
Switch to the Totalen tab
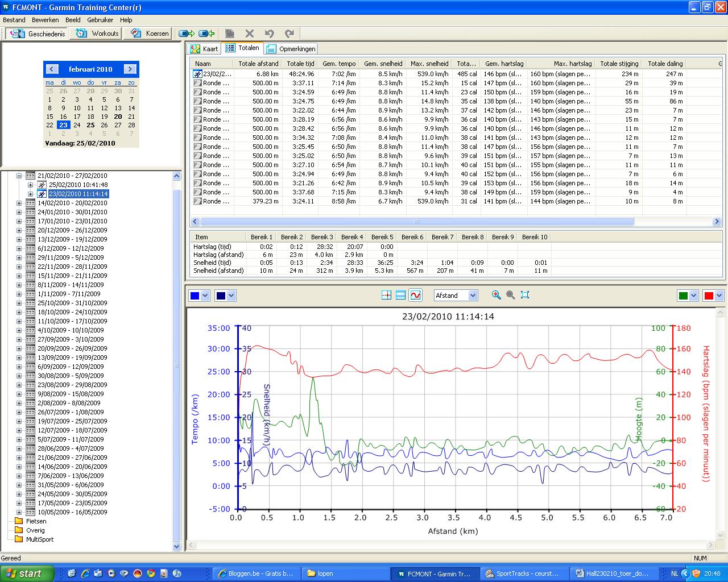tap(242, 48)
